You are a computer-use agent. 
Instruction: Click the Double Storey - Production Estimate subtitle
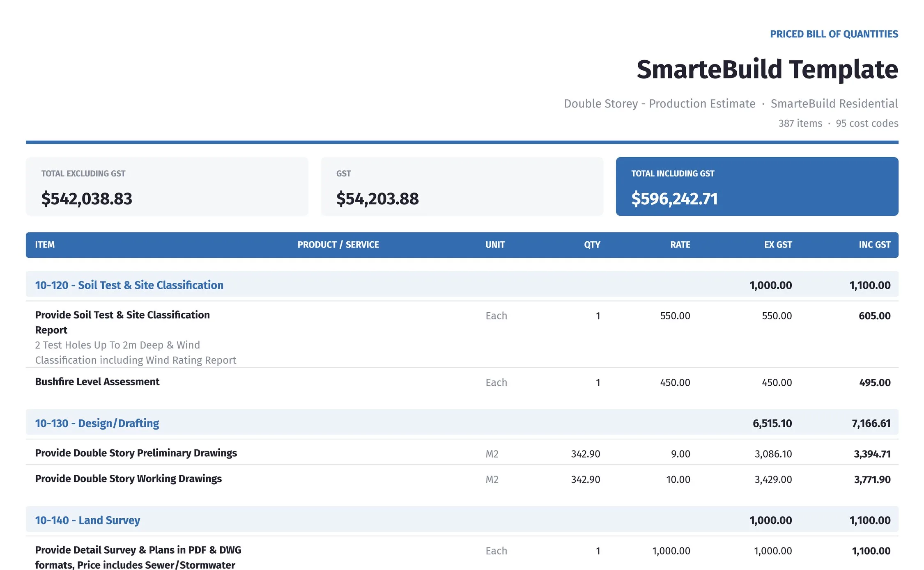click(659, 103)
